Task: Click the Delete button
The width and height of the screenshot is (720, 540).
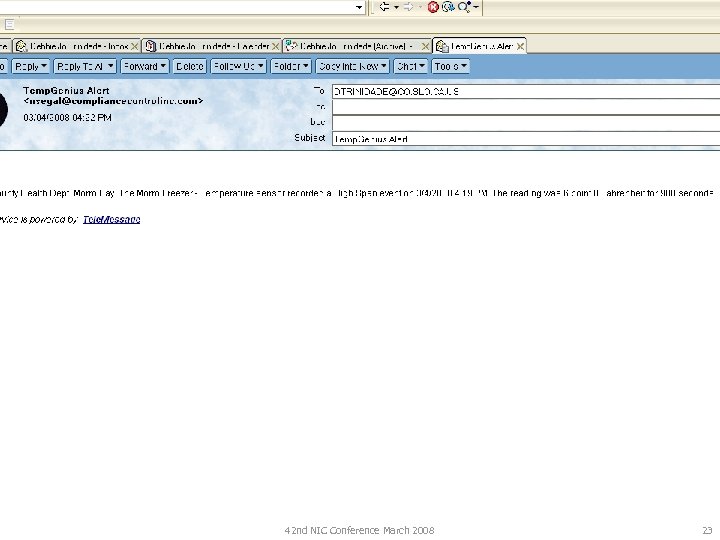Action: pos(190,67)
